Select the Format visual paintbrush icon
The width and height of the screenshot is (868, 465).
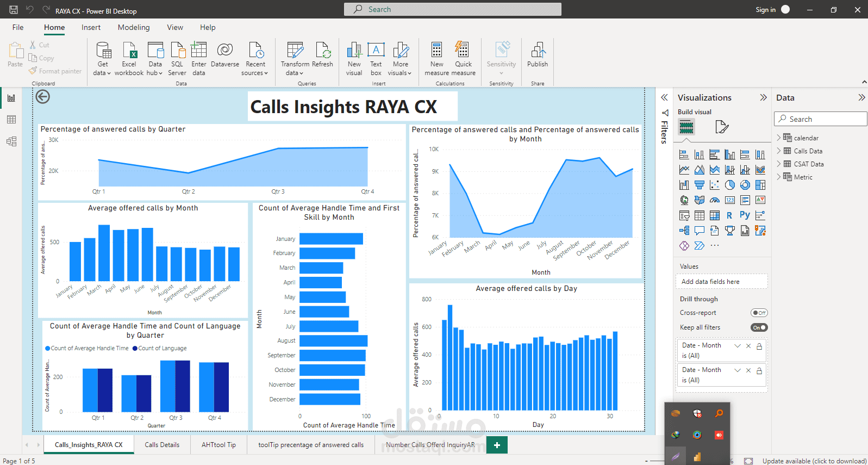pyautogui.click(x=722, y=127)
